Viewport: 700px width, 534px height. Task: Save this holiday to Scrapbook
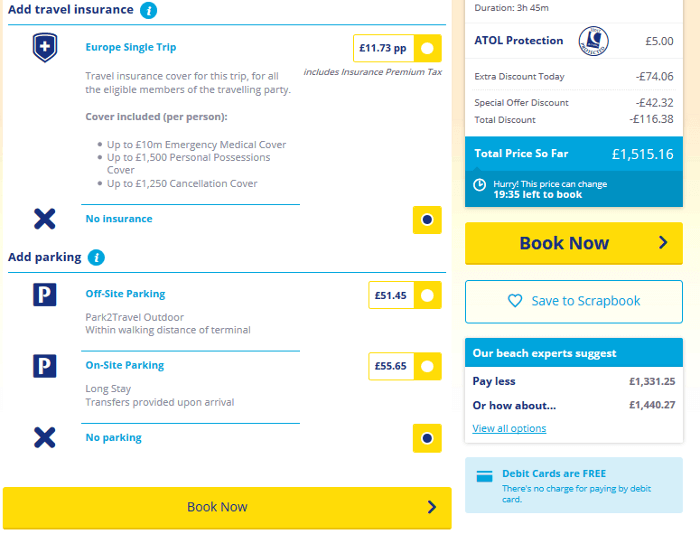tap(573, 301)
